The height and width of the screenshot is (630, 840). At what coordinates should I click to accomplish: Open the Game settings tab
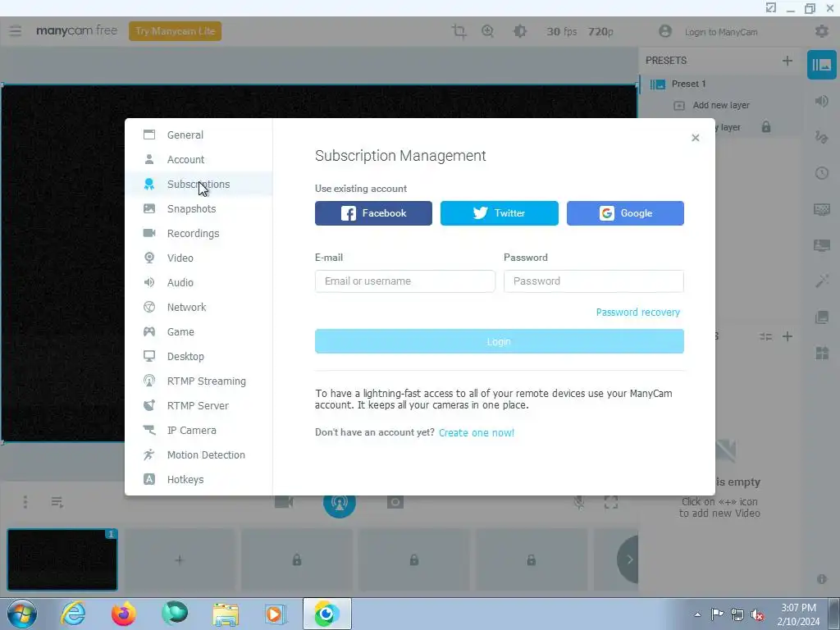(199, 332)
